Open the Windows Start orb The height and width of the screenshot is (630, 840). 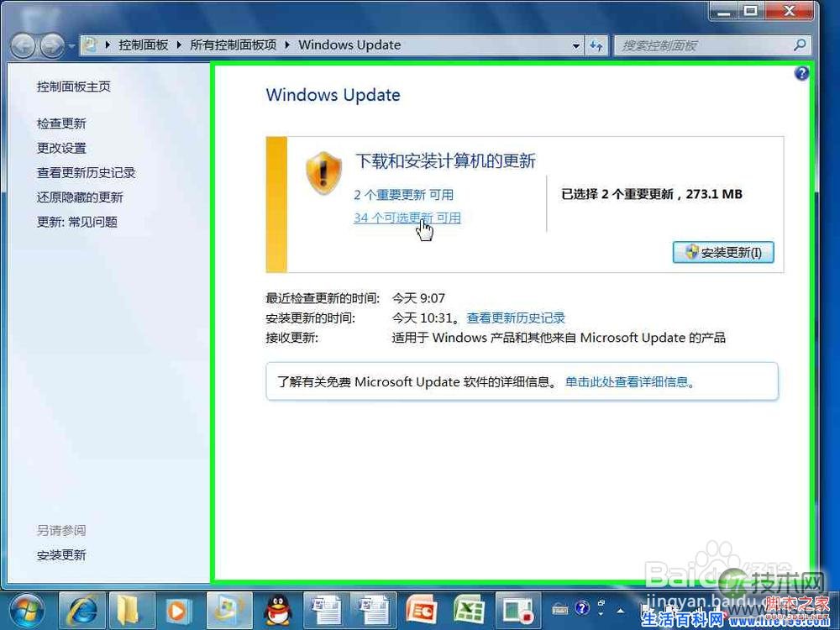tap(26, 611)
